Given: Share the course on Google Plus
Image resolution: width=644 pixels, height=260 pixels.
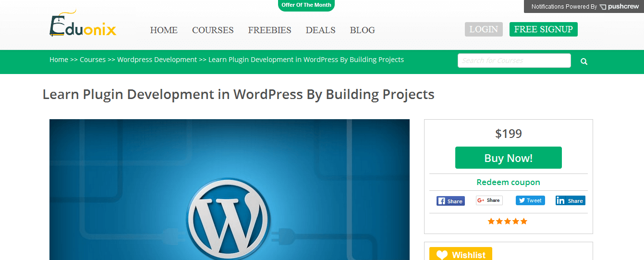Looking at the screenshot, I should tap(489, 200).
